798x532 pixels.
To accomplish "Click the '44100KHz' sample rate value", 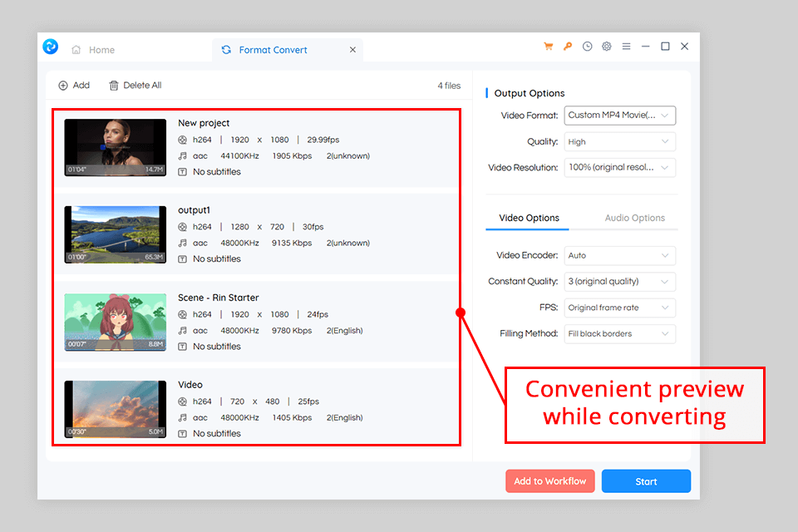I will 239,155.
